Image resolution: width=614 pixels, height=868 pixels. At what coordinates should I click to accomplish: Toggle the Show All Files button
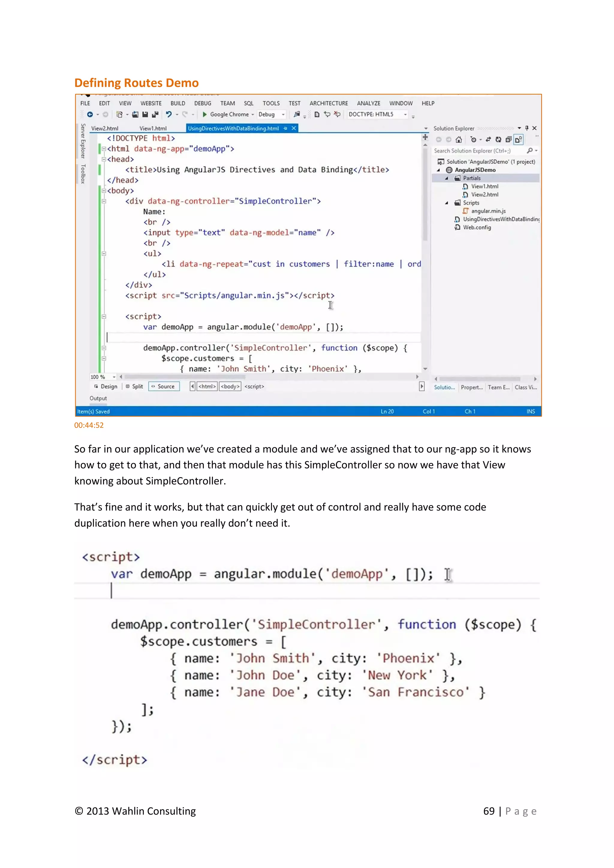pyautogui.click(x=518, y=139)
